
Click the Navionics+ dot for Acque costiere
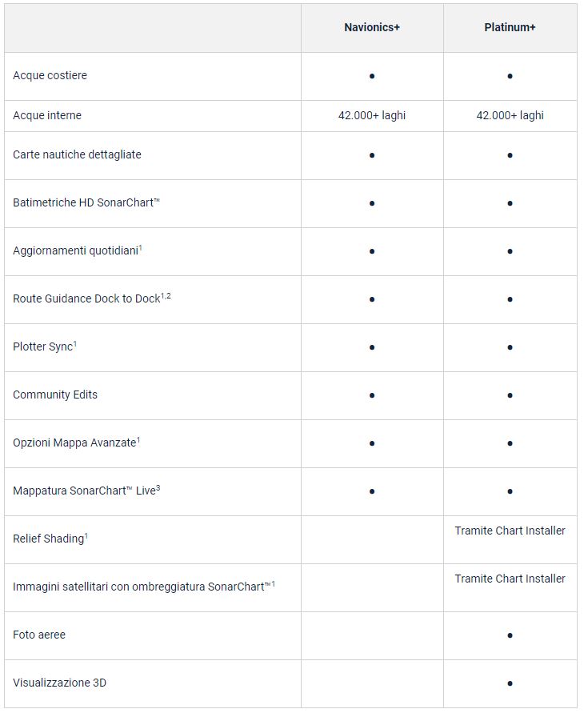(372, 76)
